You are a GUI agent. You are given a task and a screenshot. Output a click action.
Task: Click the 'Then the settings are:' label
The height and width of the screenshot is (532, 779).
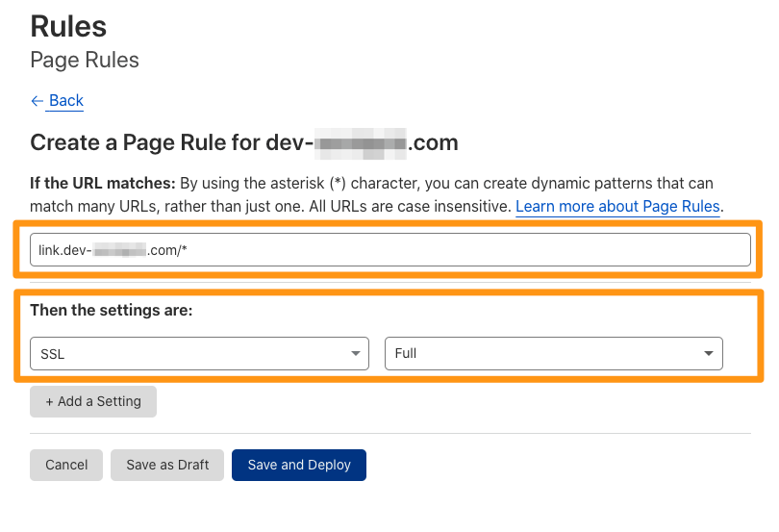point(112,310)
